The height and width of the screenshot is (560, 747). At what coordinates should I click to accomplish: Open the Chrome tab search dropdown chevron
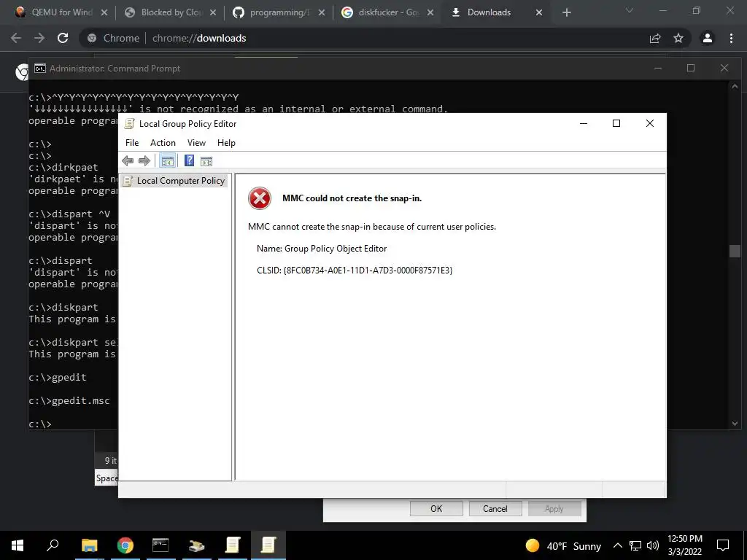(630, 10)
